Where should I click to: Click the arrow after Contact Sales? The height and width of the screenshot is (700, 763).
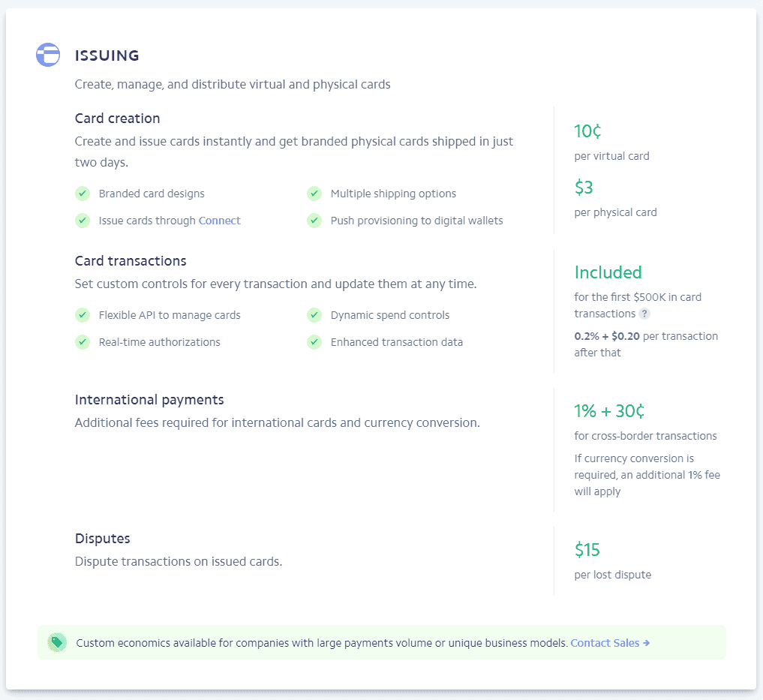(x=646, y=643)
